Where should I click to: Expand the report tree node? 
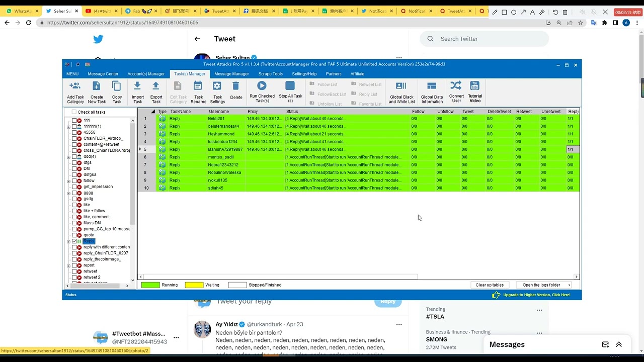pos(68,265)
